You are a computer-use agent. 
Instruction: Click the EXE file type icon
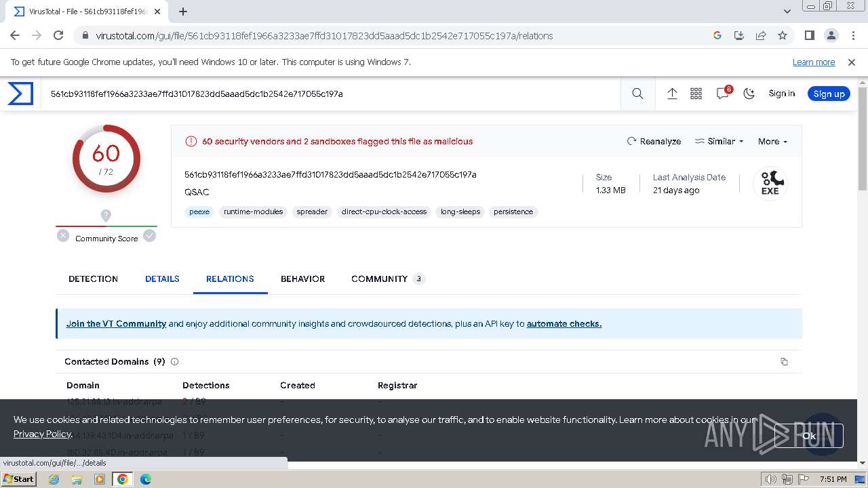tap(770, 184)
